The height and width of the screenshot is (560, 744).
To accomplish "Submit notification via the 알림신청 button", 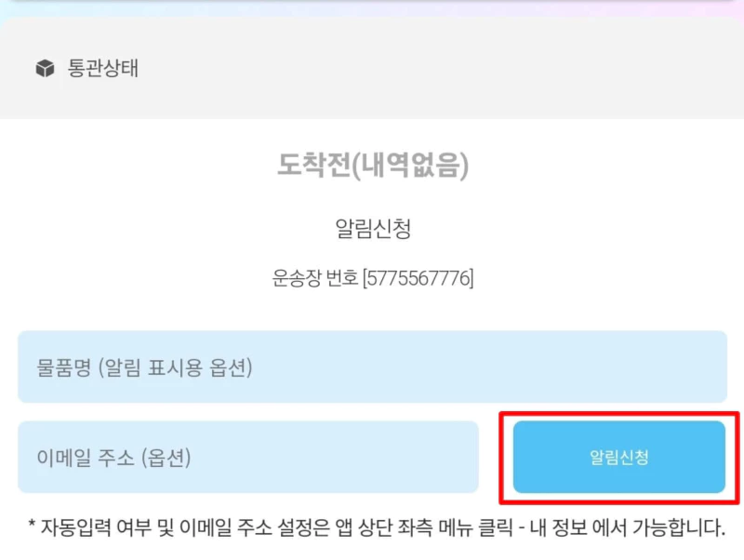I will pos(618,456).
